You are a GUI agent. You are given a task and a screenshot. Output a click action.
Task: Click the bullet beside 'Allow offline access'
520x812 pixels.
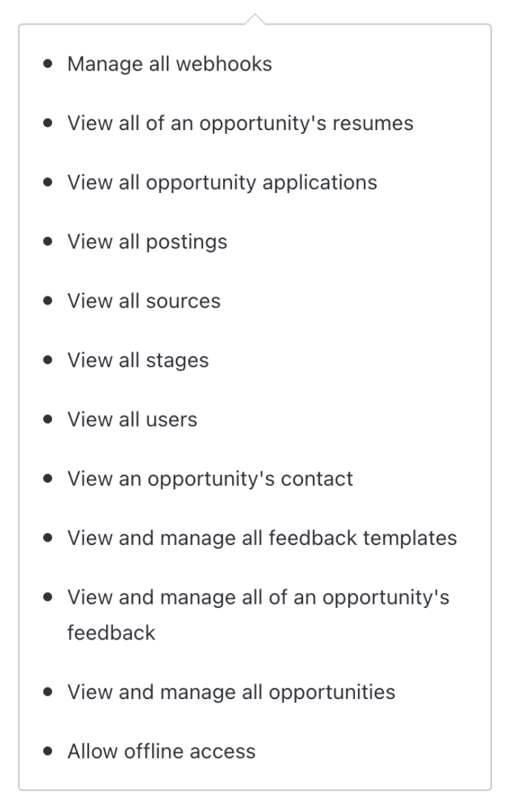47,750
